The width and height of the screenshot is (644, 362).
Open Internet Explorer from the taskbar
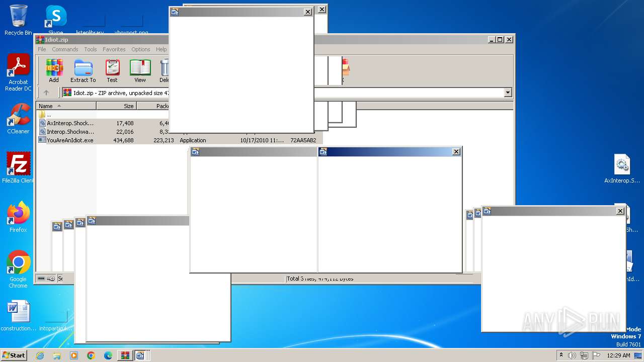[x=40, y=355]
